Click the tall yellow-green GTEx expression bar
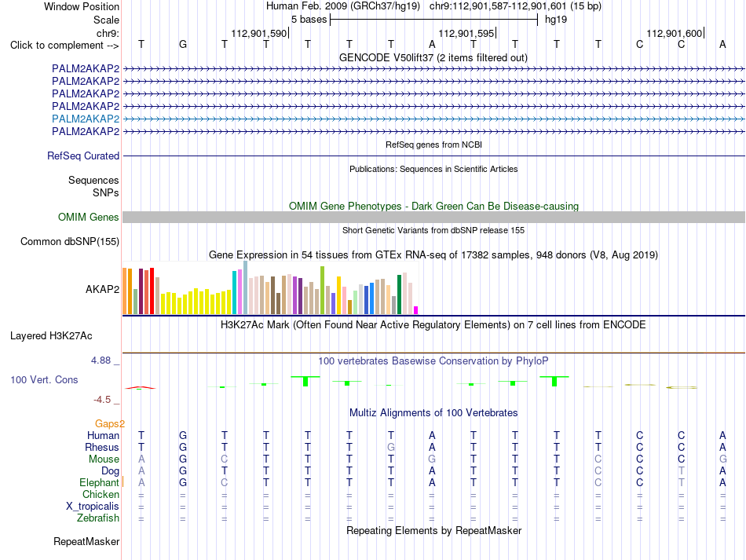Image resolution: width=746 pixels, height=560 pixels. [322, 291]
